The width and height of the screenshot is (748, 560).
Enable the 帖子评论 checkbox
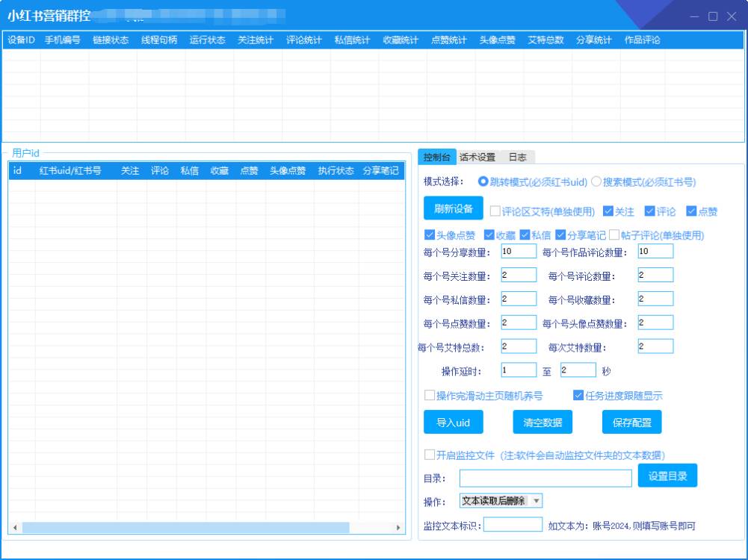click(x=614, y=235)
